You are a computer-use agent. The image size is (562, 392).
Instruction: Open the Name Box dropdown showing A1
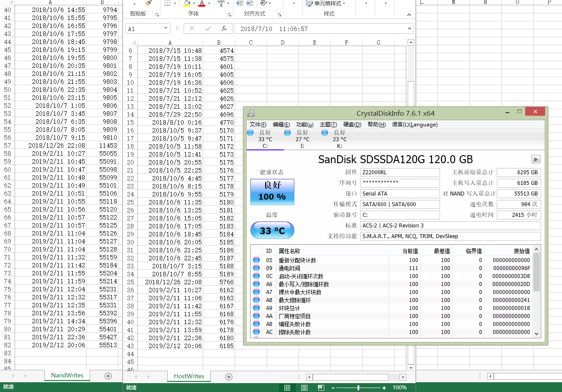[x=166, y=28]
